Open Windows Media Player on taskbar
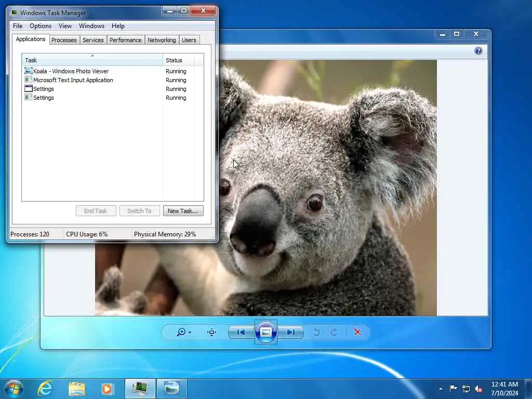The width and height of the screenshot is (532, 399). click(108, 389)
